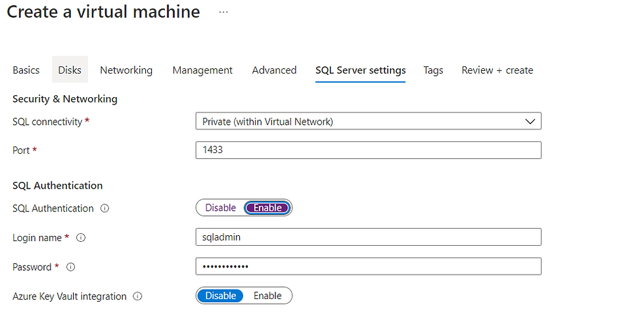This screenshot has height=318, width=644.
Task: Open the Review + create tab
Action: (497, 70)
